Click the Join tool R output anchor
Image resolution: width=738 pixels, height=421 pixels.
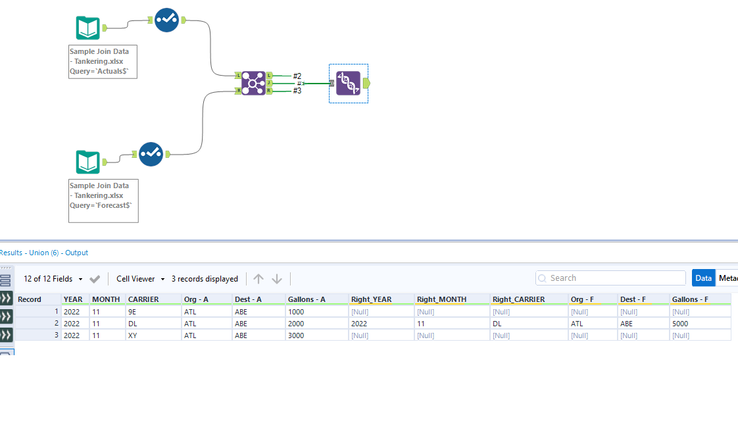click(x=269, y=90)
